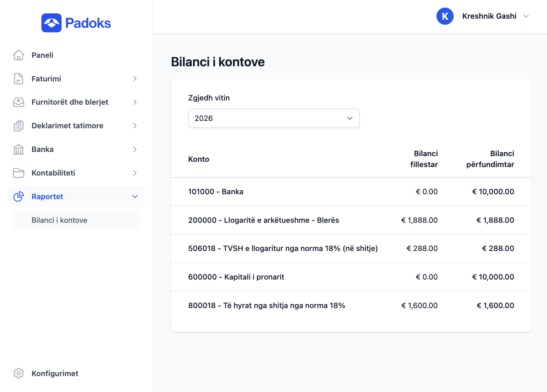Click the Konfigurimet gear icon
This screenshot has width=547, height=392.
point(18,373)
